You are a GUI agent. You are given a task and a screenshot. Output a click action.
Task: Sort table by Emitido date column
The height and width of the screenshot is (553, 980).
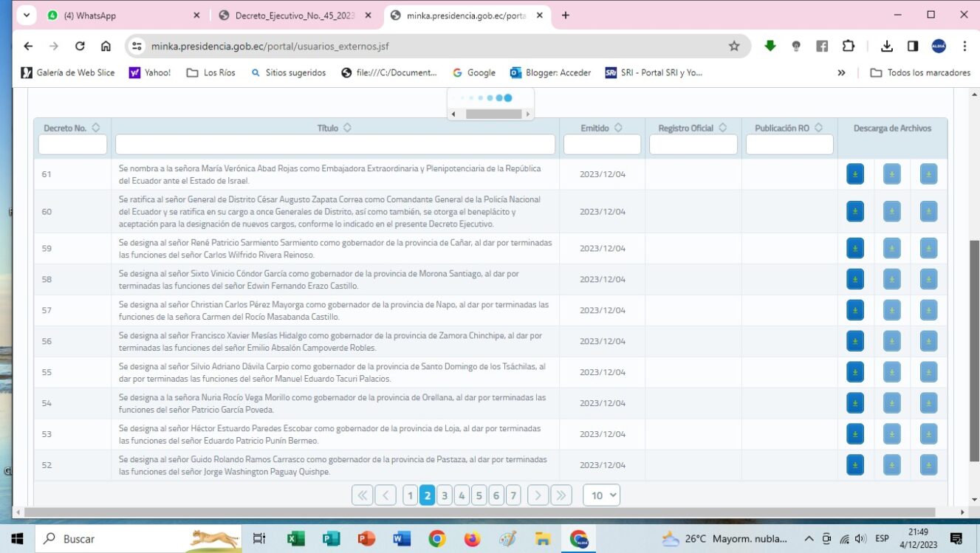618,128
